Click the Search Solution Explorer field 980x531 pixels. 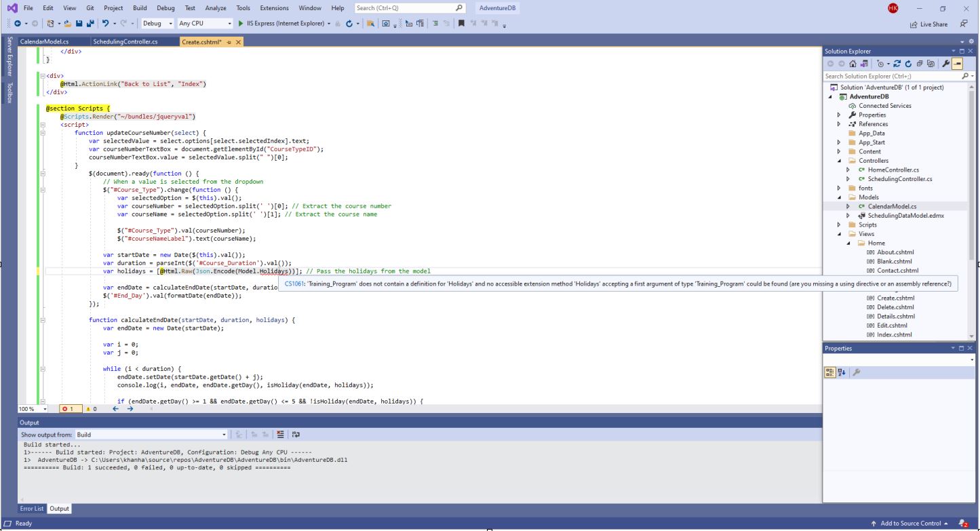(898, 76)
